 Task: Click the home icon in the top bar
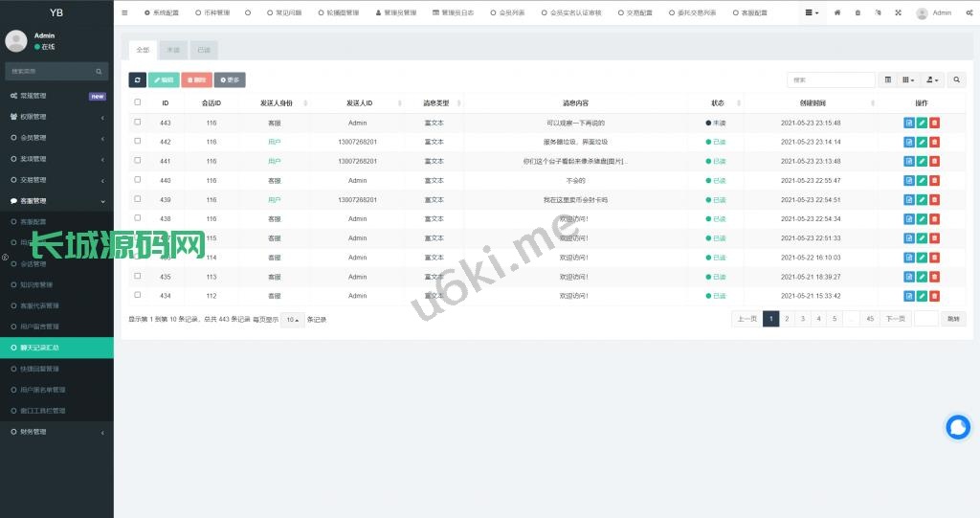[x=837, y=13]
